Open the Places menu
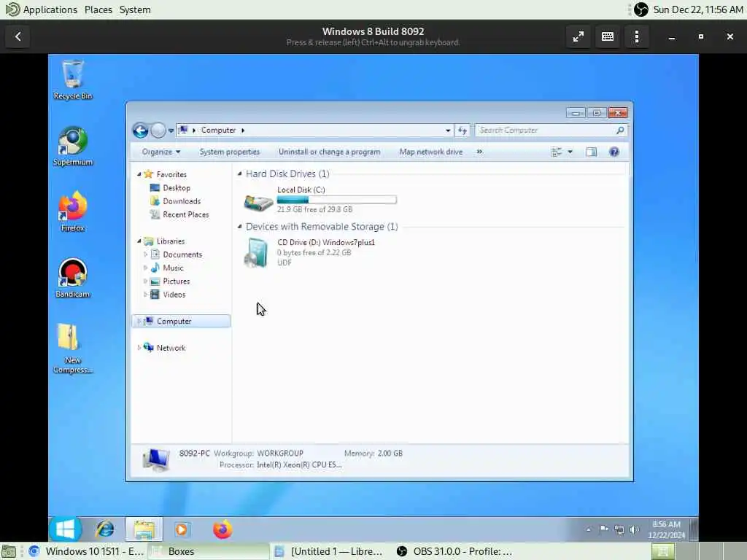Viewport: 747px width, 560px height. pyautogui.click(x=98, y=9)
